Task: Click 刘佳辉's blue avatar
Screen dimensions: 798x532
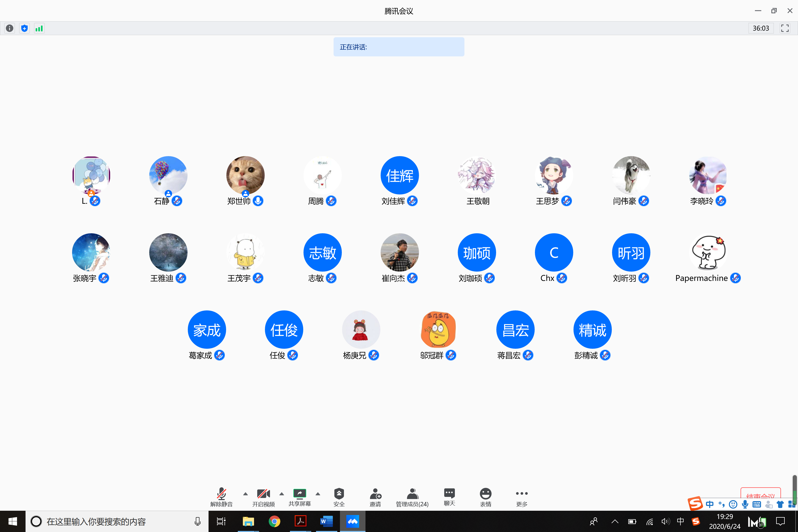Action: [x=399, y=175]
